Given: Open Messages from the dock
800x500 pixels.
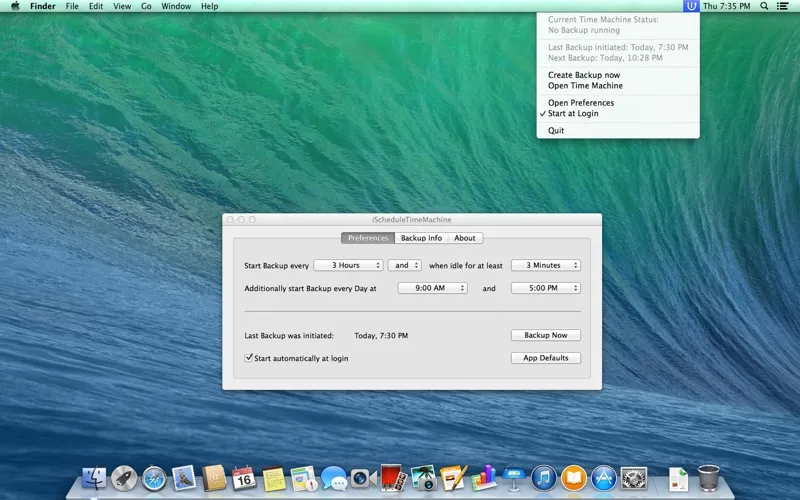Looking at the screenshot, I should click(x=333, y=478).
